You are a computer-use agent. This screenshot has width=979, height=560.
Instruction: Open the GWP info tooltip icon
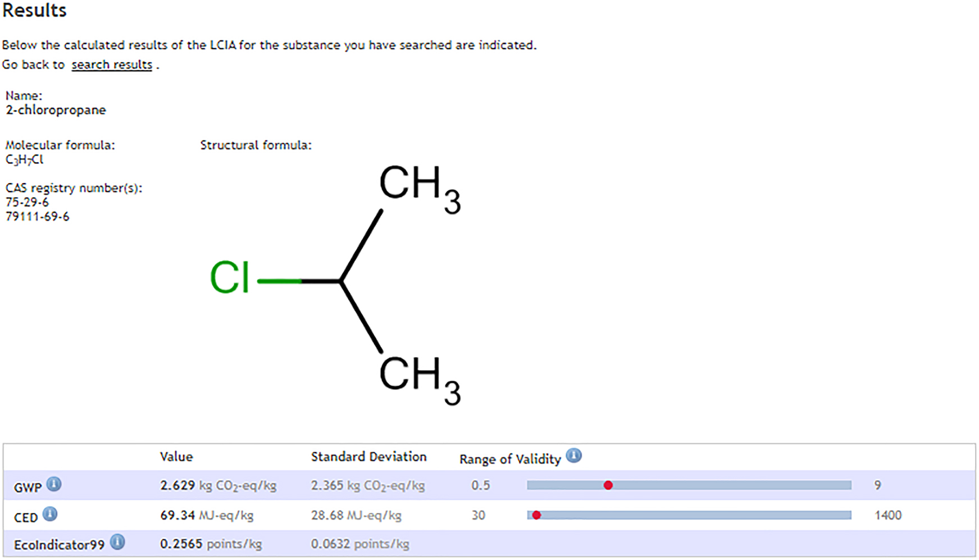pyautogui.click(x=54, y=484)
